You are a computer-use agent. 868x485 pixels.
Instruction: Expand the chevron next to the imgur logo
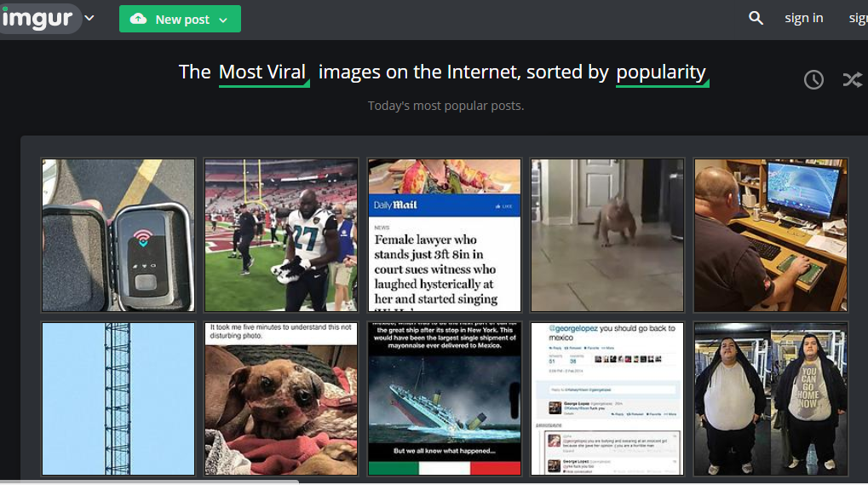tap(89, 18)
